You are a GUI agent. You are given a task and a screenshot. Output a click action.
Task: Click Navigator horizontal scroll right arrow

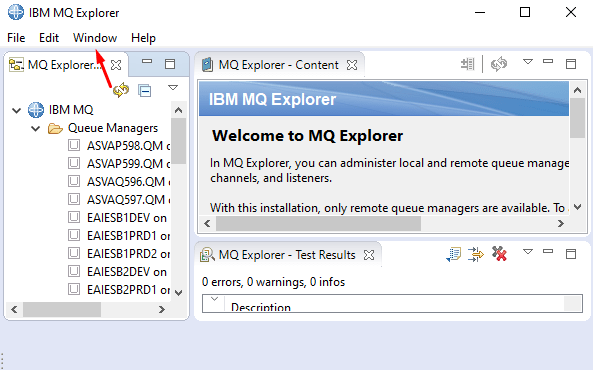tap(162, 309)
